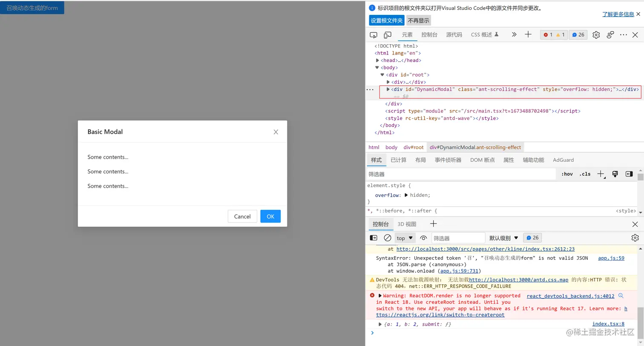Select div#DynamicModal breadcrumb item

point(475,147)
